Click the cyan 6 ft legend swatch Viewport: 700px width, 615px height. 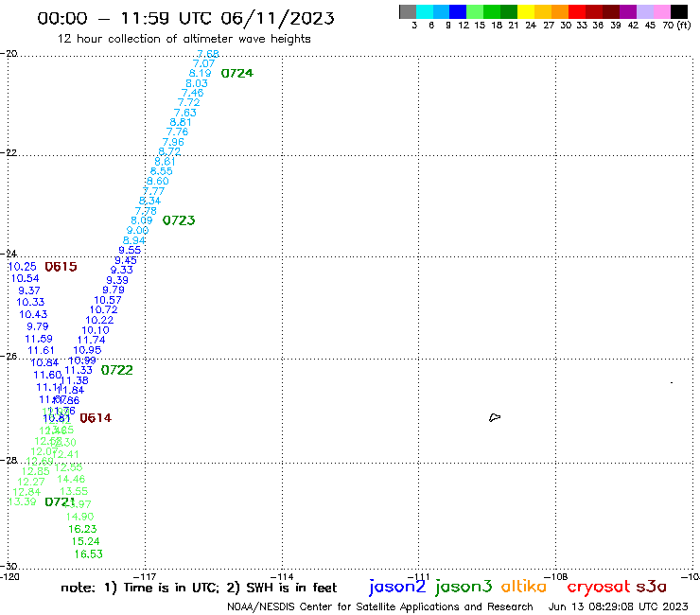425,11
